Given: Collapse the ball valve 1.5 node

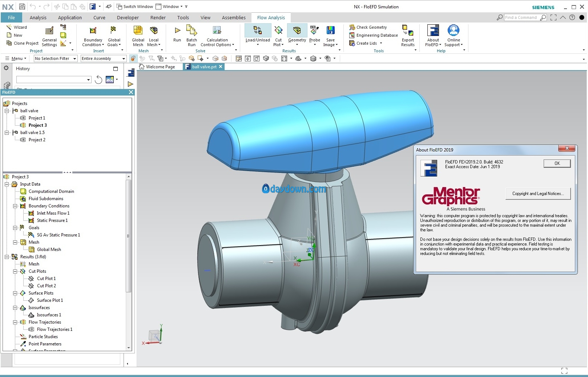Looking at the screenshot, I should 7,133.
